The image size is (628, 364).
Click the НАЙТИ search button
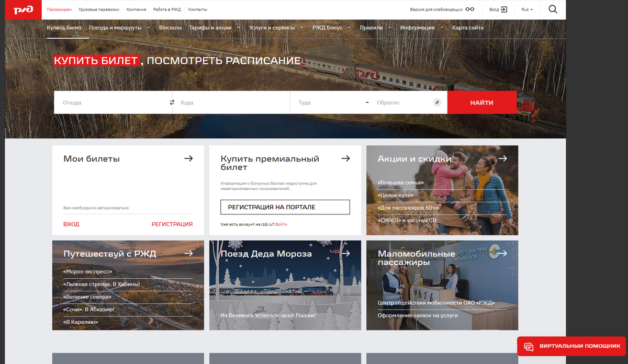click(482, 103)
